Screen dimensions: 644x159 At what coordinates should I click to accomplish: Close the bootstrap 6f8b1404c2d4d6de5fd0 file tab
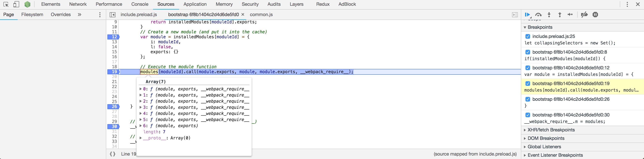(x=243, y=15)
